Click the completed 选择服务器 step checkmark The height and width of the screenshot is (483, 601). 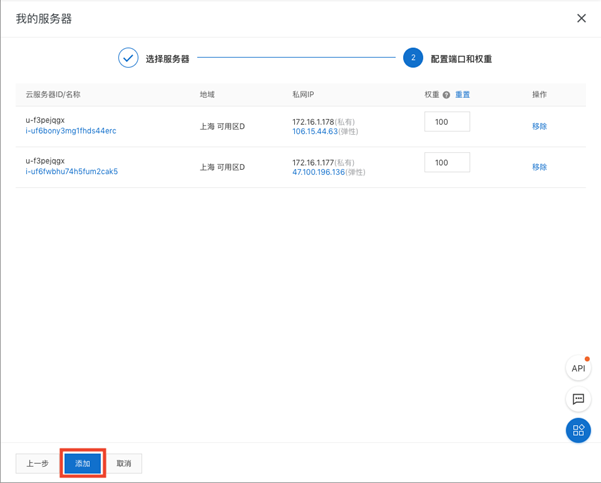128,58
